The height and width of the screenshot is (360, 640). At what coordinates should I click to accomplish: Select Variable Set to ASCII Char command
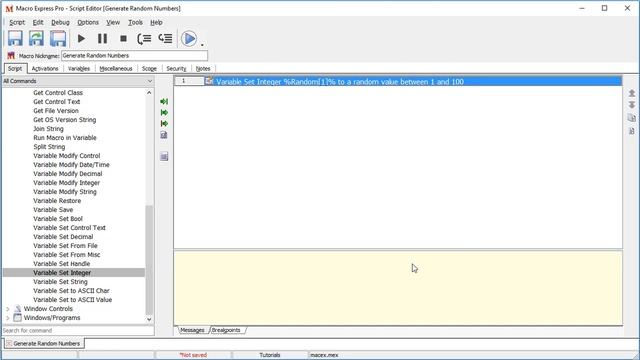71,291
